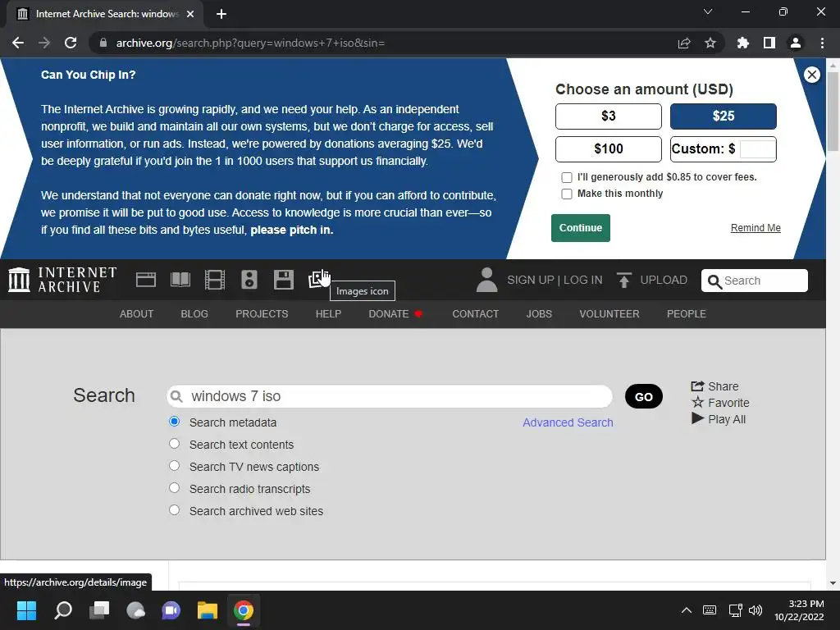This screenshot has height=630, width=840.
Task: Open Chrome side panel icon
Action: coord(769,43)
